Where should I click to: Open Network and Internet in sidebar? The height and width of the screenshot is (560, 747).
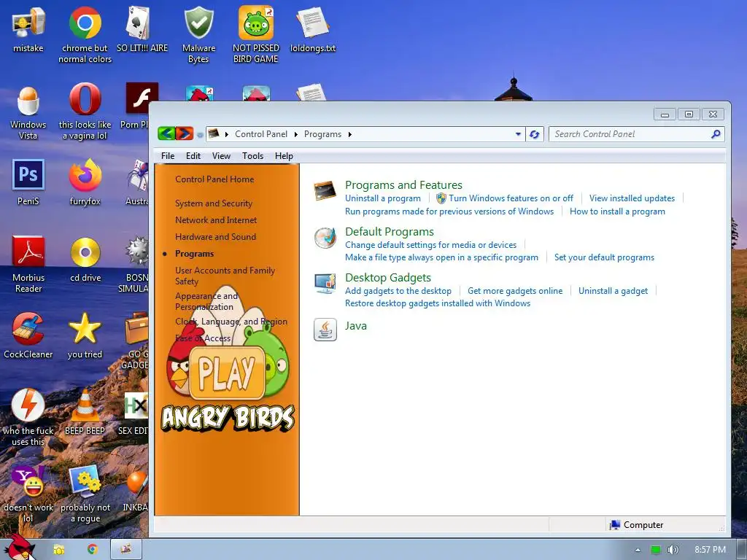click(x=216, y=220)
